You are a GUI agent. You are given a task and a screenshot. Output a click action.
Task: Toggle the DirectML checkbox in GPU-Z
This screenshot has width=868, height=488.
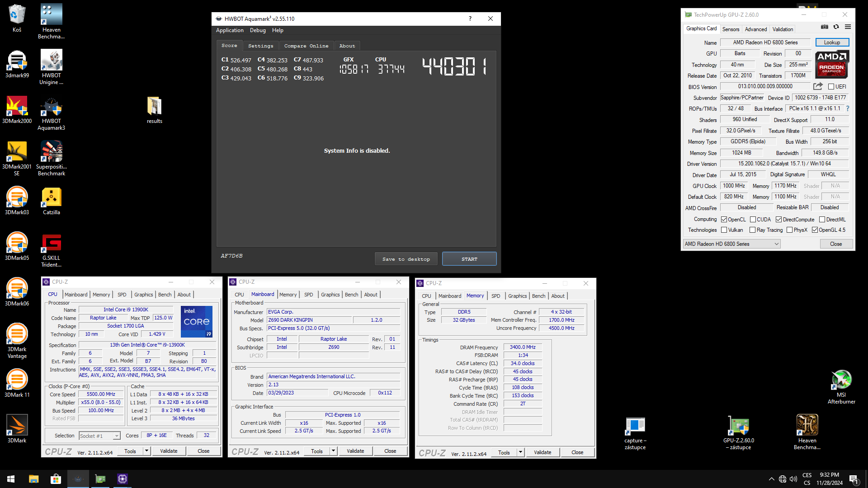coord(822,220)
